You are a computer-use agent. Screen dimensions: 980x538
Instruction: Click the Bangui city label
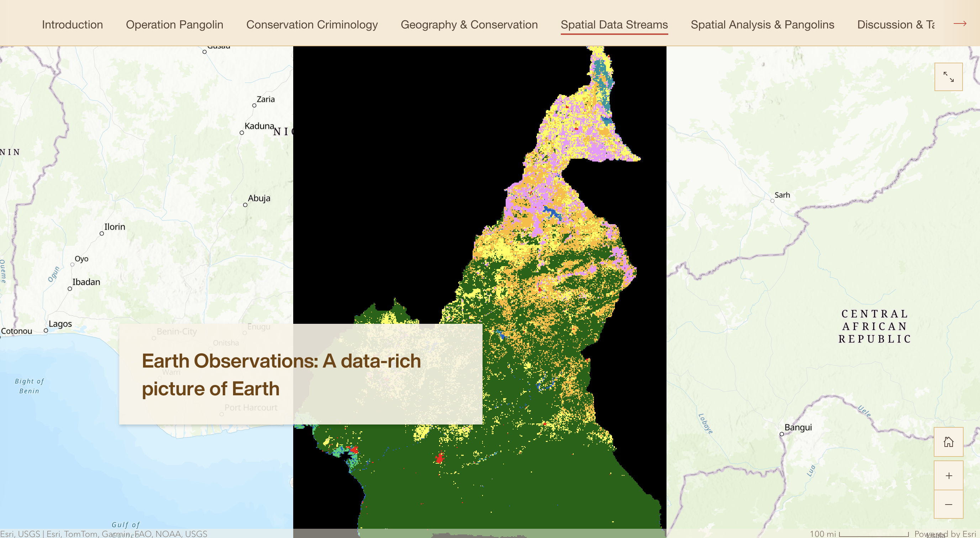(x=798, y=427)
